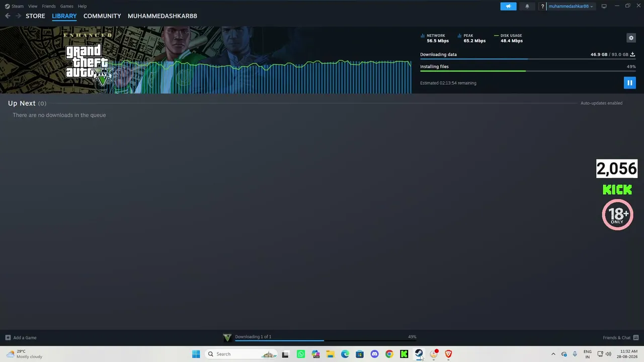The image size is (644, 362).
Task: Open the View menu
Action: (x=33, y=6)
